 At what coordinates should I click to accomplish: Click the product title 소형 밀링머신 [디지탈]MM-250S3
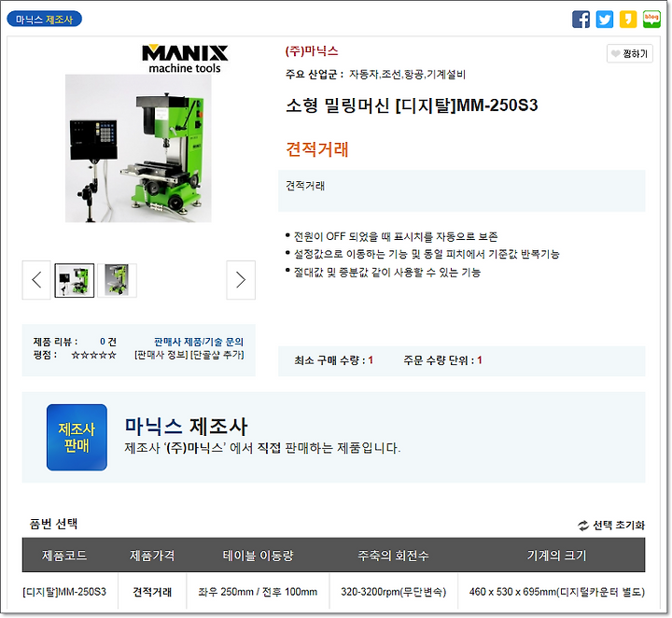tap(412, 105)
